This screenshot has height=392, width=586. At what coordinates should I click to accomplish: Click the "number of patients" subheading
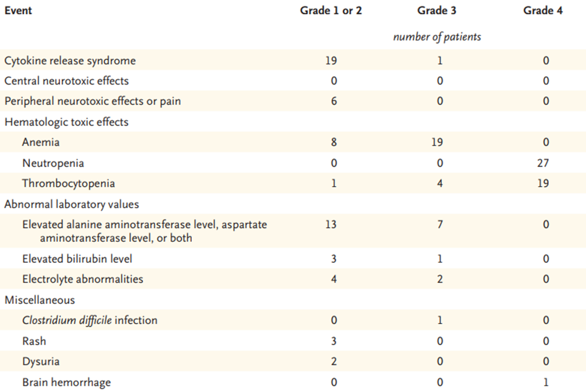point(437,37)
